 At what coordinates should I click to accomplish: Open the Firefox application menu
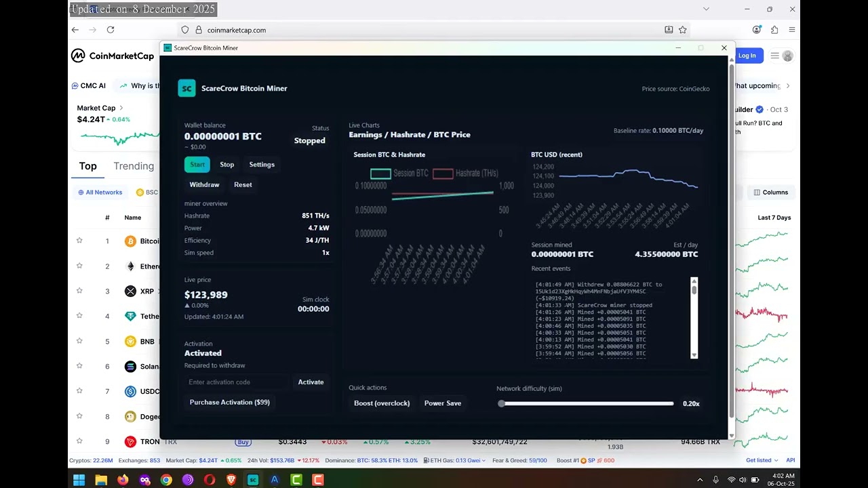point(792,30)
